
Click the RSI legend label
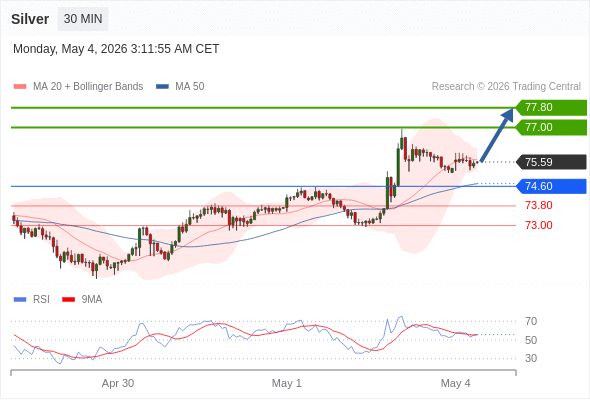41,300
